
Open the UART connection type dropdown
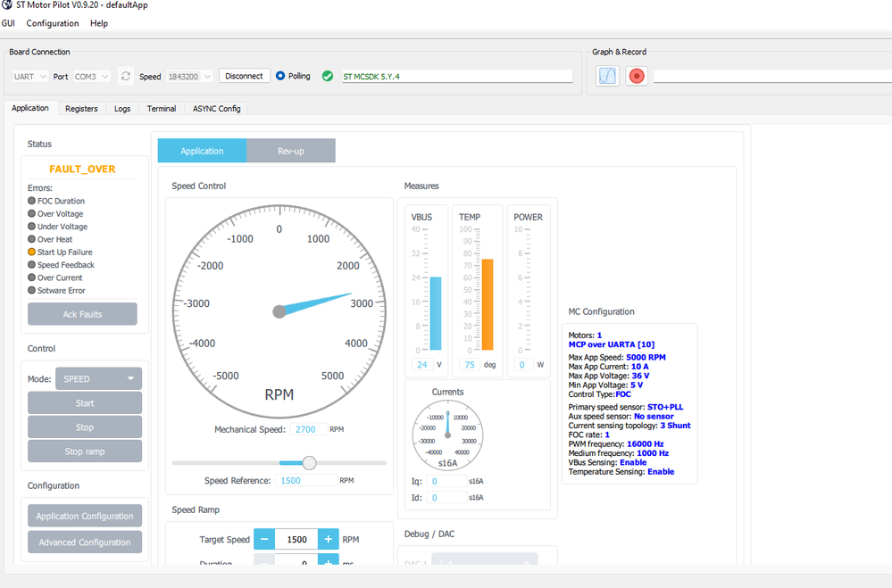(x=29, y=76)
